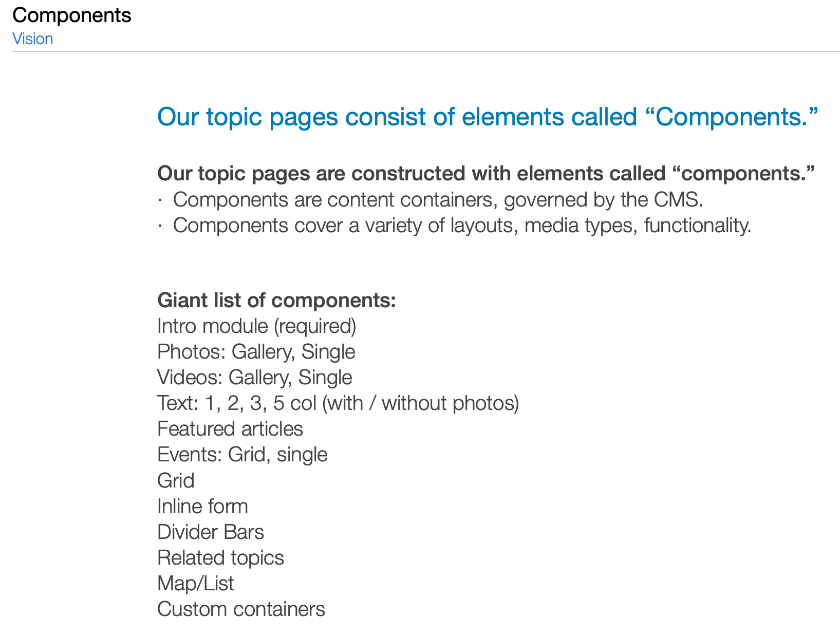Select 'Intro module (required)' list item

pos(256,326)
